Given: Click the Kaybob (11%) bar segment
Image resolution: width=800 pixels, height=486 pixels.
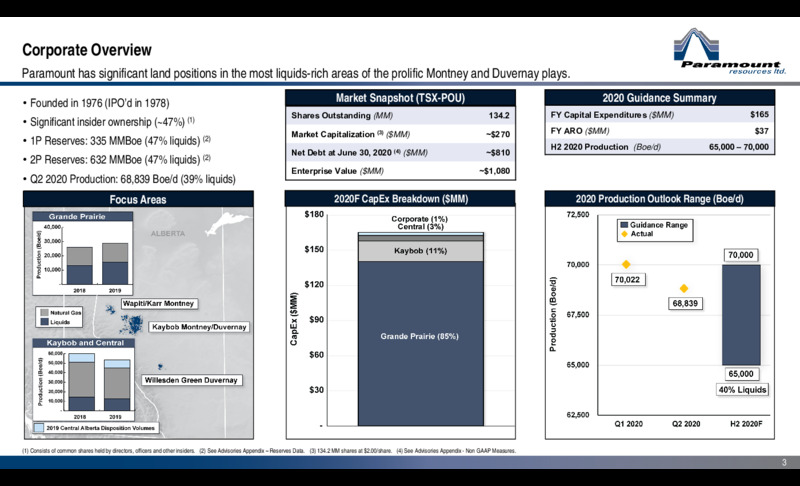Looking at the screenshot, I should (x=420, y=251).
